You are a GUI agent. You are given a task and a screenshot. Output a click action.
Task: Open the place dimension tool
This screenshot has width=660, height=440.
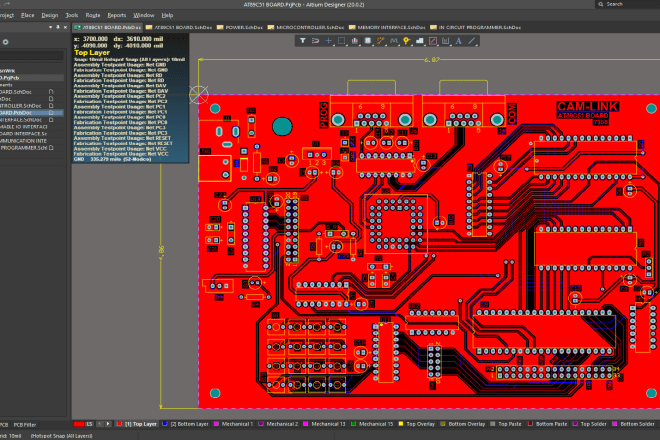(446, 41)
